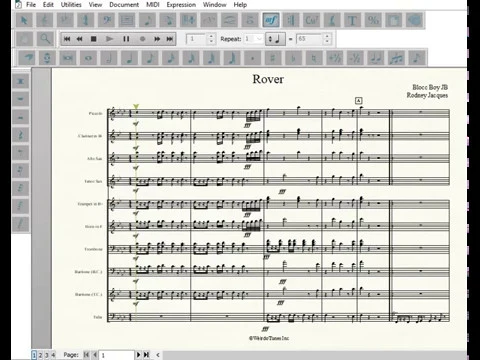
Task: Toggle the natural accidental
Action: click(314, 58)
